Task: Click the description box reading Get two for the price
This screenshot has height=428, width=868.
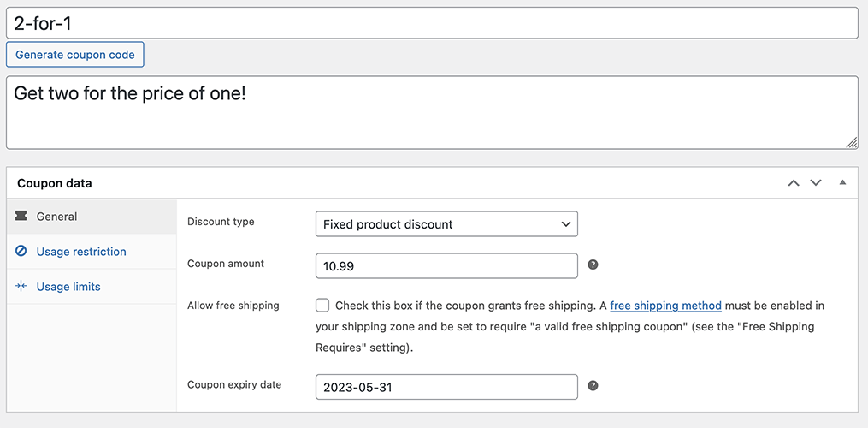Action: (x=432, y=112)
